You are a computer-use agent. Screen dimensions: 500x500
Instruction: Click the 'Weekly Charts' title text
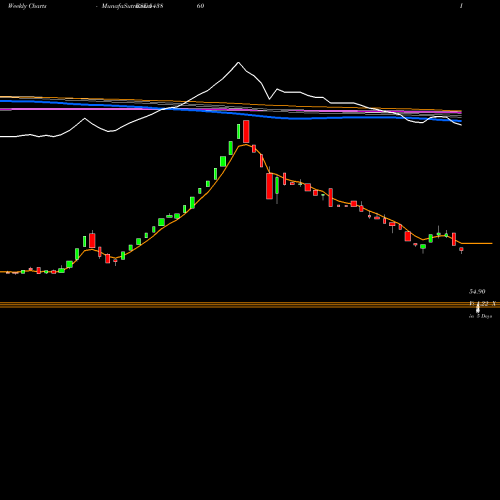27,6
